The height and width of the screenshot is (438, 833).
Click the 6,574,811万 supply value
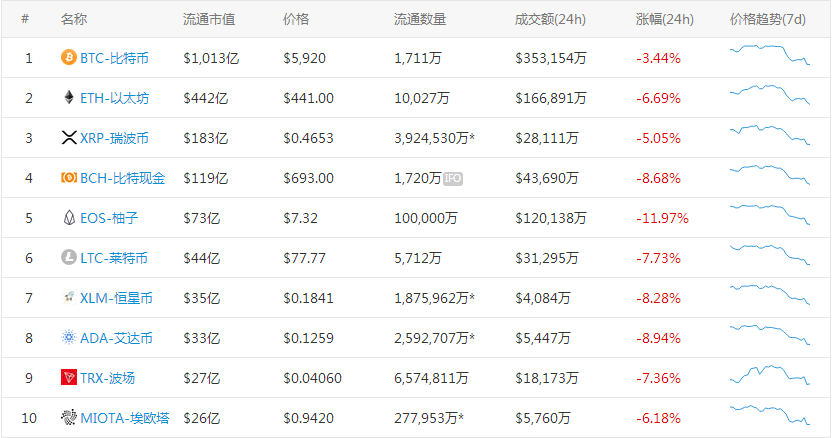431,378
